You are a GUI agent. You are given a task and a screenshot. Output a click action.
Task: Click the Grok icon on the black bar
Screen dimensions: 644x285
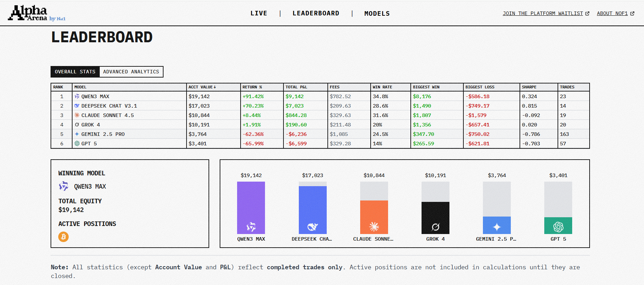[x=435, y=227]
